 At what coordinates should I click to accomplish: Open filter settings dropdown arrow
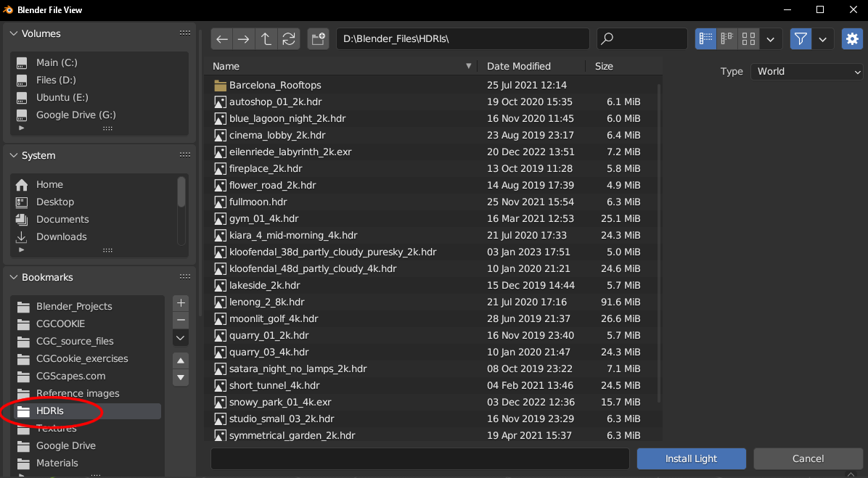[822, 38]
